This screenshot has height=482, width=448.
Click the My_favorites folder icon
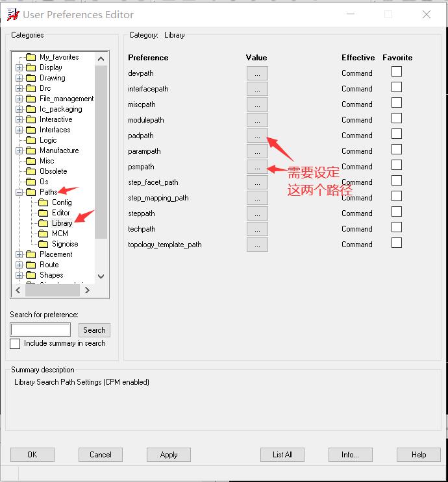[31, 57]
